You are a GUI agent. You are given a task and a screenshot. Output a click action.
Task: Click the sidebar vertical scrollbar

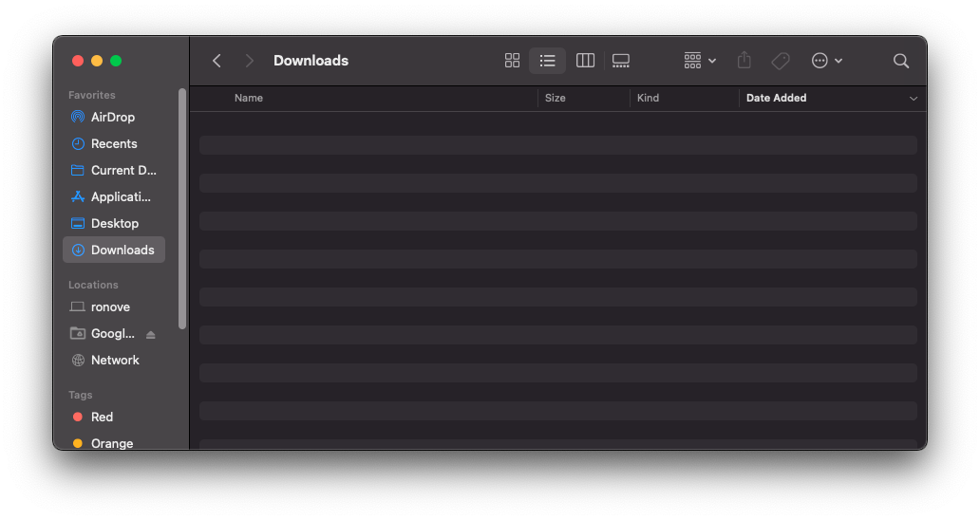(x=182, y=209)
